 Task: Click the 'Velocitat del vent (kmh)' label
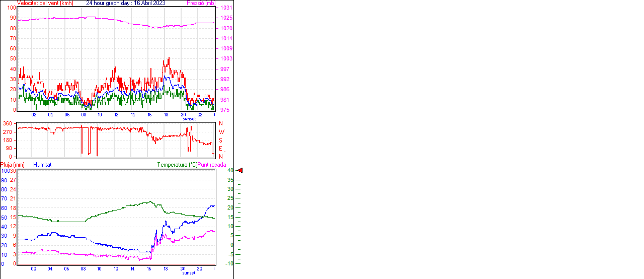[45, 3]
